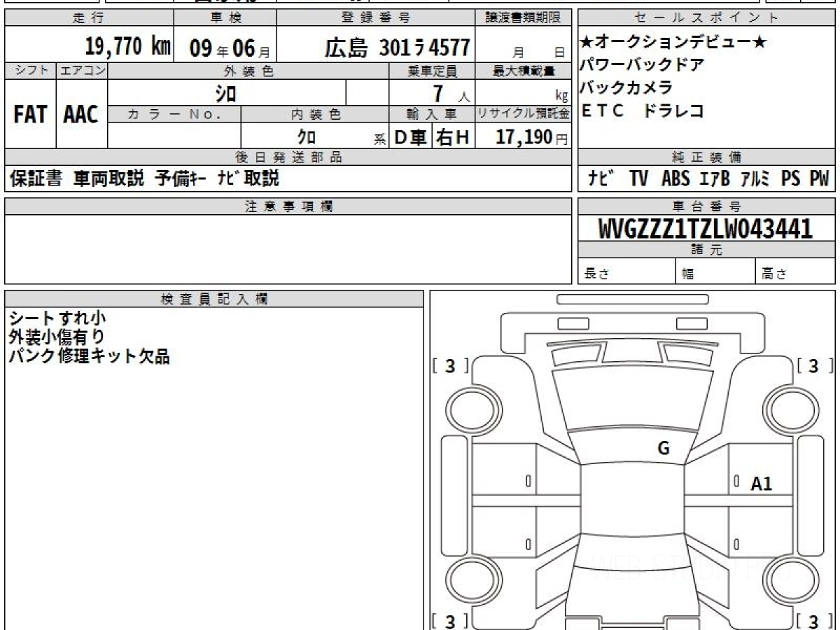Select the ★オークションデビュー★ sales point
Screen dimensions: 840x630
(x=673, y=43)
